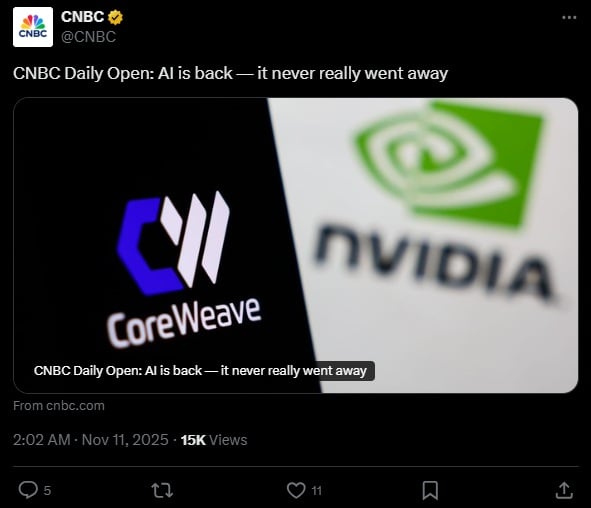Open the CNBC display name profile link

83,17
